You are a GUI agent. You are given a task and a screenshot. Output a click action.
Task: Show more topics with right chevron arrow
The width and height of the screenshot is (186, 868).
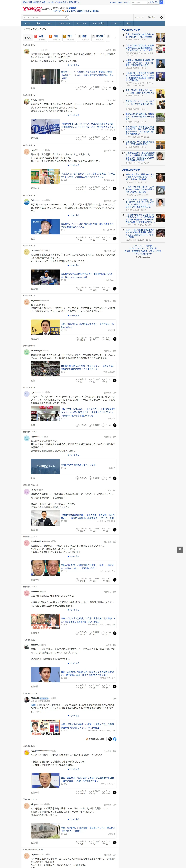[x=115, y=38]
